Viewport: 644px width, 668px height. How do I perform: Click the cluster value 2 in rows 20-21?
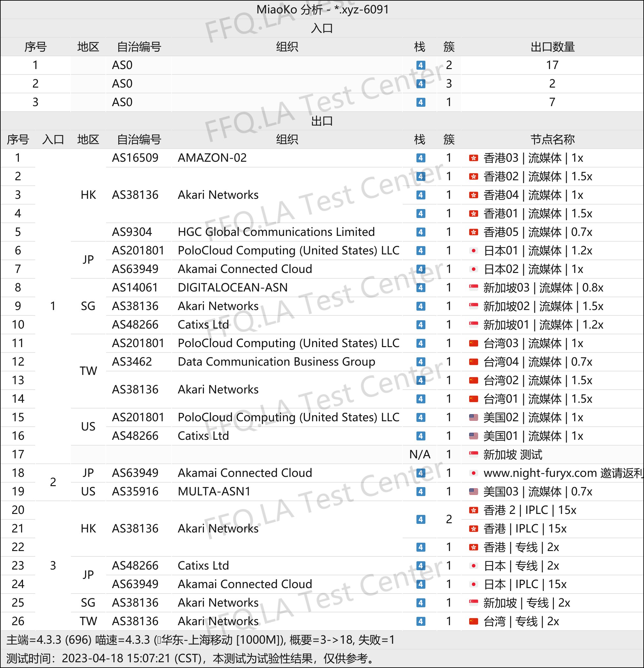tap(449, 519)
